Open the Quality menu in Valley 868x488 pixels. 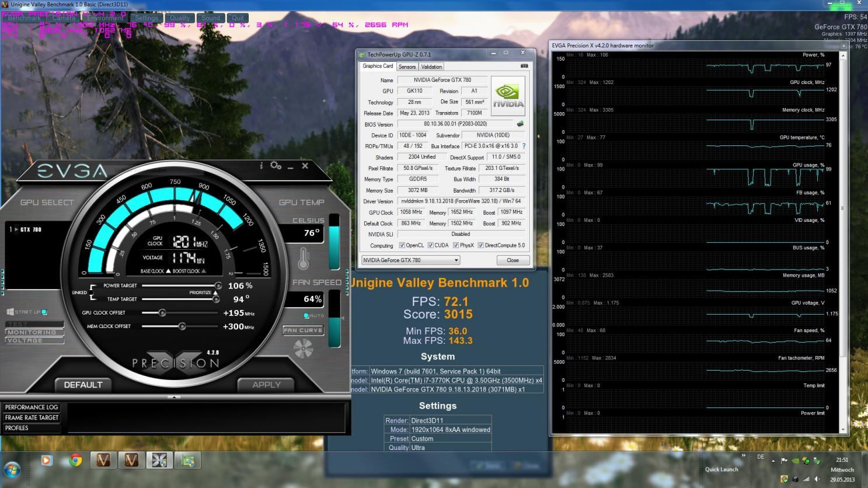180,18
